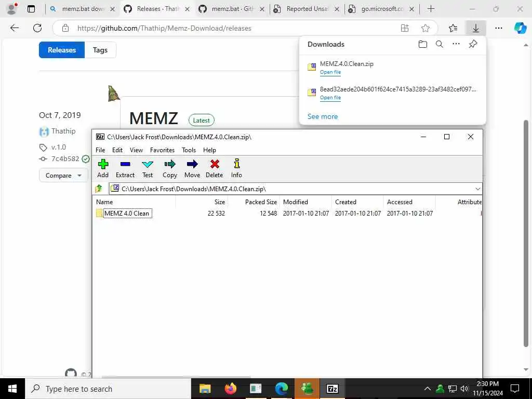Open file link under MEMZ.4.0.Clean.zip
The width and height of the screenshot is (532, 399).
point(330,72)
